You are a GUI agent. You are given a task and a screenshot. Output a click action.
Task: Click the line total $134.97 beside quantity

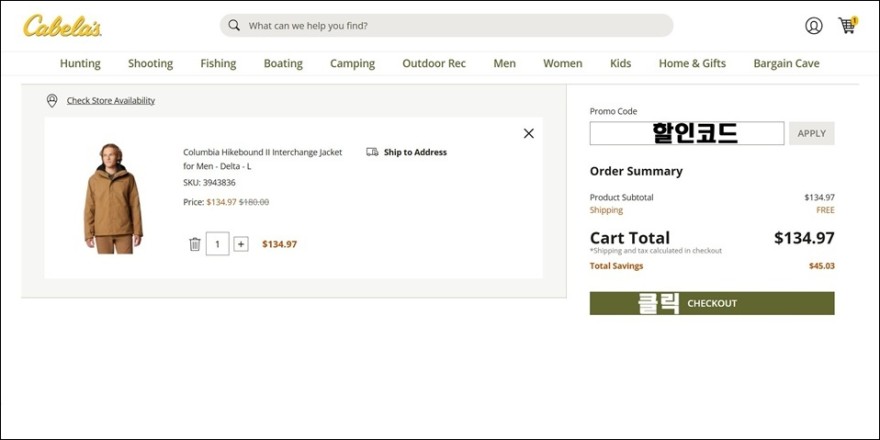click(x=279, y=244)
